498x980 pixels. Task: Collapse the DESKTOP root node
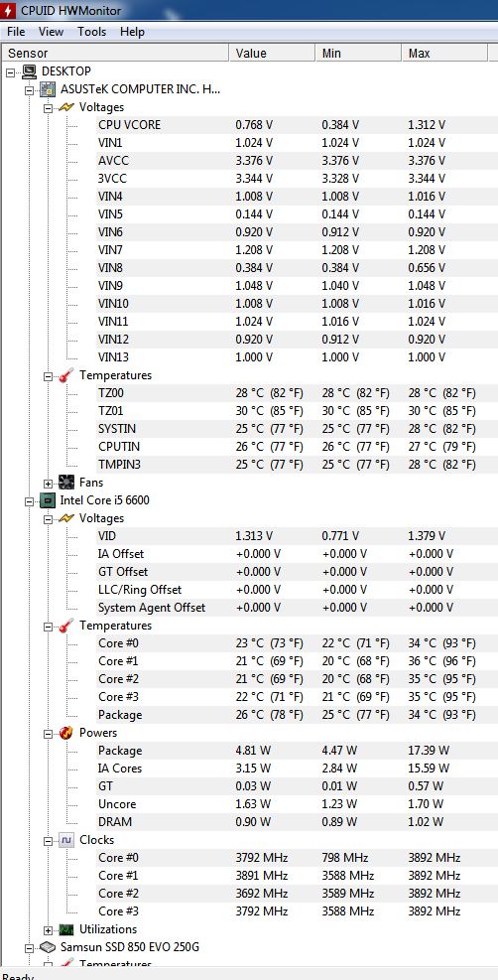coord(11,72)
